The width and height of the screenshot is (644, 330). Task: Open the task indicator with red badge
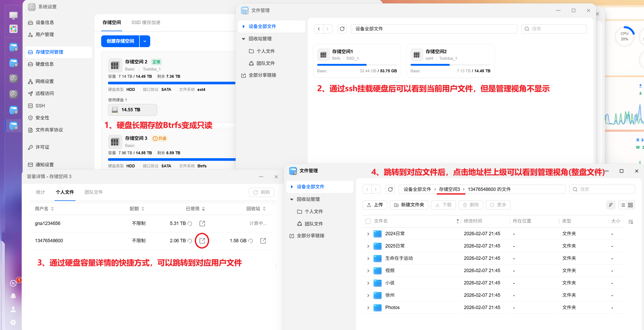[x=13, y=283]
